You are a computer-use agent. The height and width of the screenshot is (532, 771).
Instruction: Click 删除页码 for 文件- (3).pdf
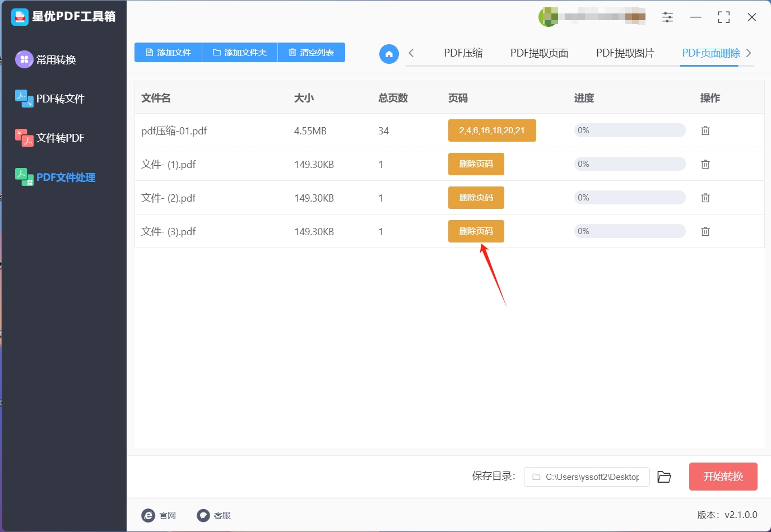[476, 231]
